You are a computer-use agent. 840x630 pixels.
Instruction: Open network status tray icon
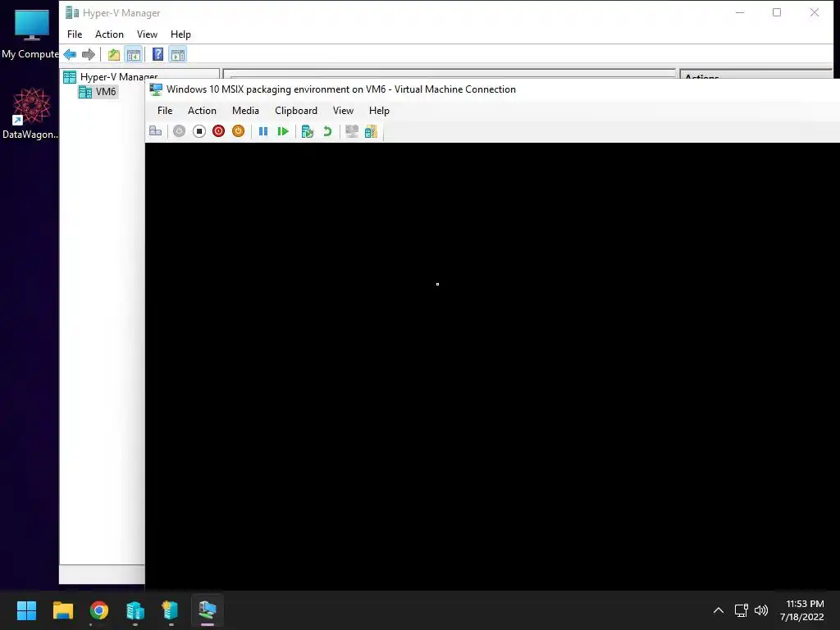pyautogui.click(x=741, y=610)
